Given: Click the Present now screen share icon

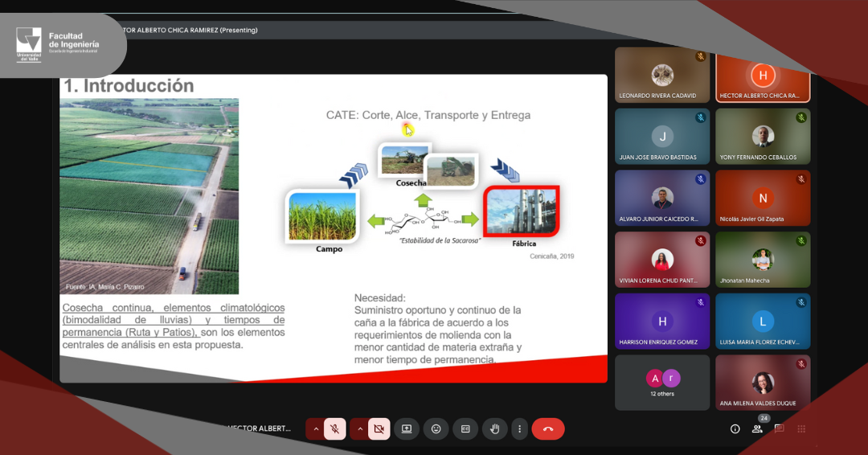Looking at the screenshot, I should point(407,429).
